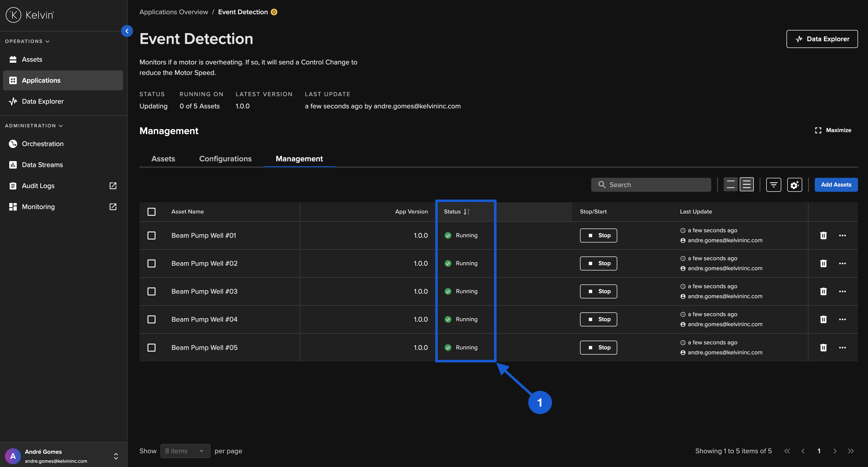Image resolution: width=868 pixels, height=467 pixels.
Task: Select all rows via header checkbox
Action: [x=151, y=212]
